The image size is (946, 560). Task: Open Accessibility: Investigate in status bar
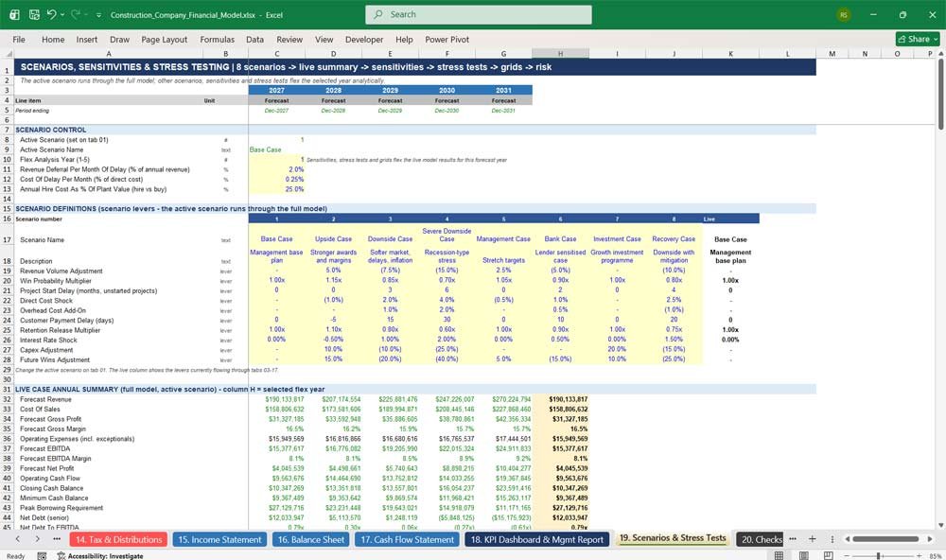click(x=100, y=556)
